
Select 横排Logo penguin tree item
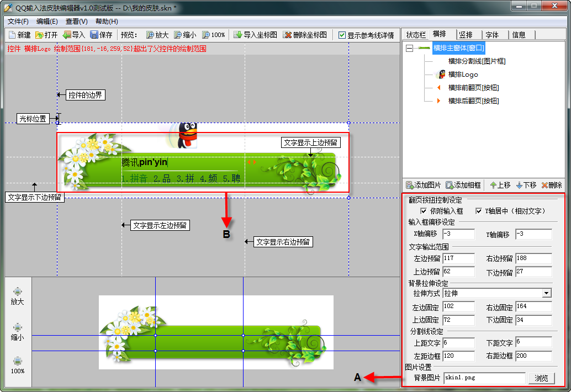462,75
